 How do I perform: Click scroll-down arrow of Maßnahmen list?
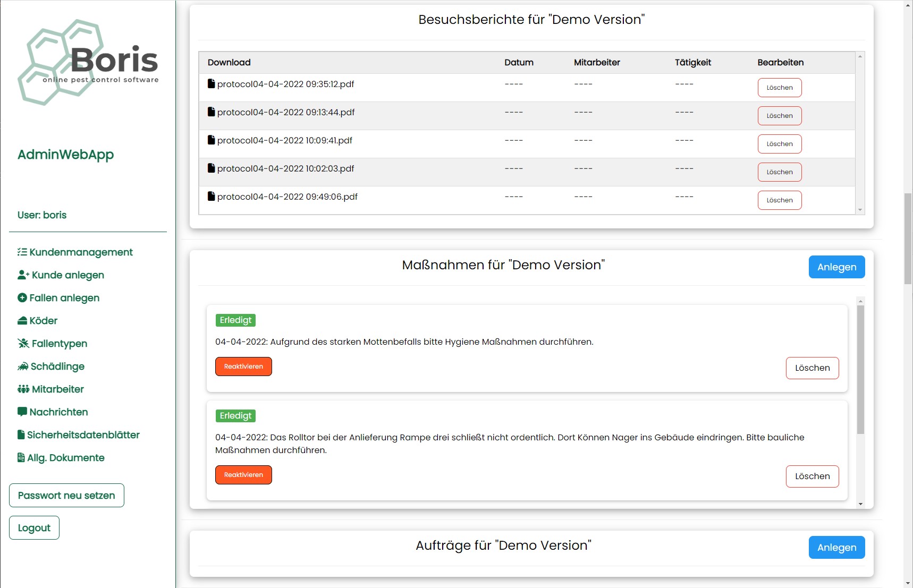point(860,504)
